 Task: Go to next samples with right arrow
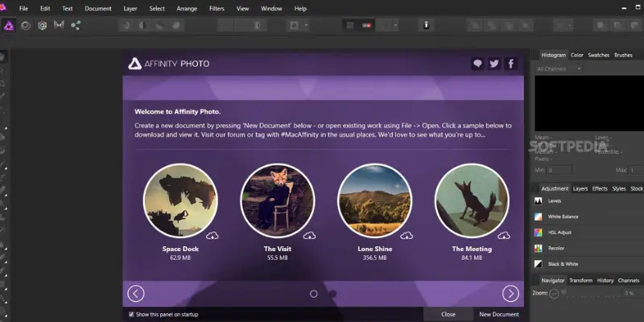[510, 294]
